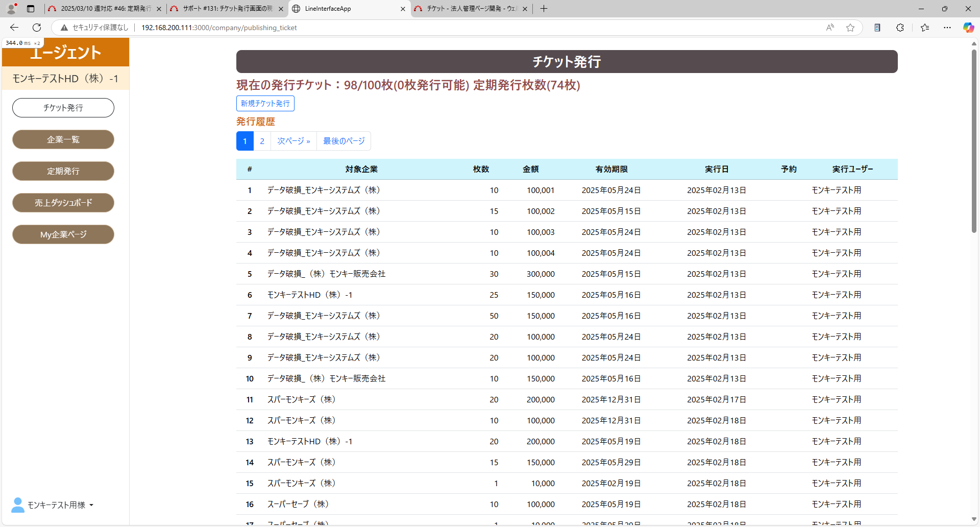
Task: Click the user avatar icon in sidebar
Action: click(18, 505)
